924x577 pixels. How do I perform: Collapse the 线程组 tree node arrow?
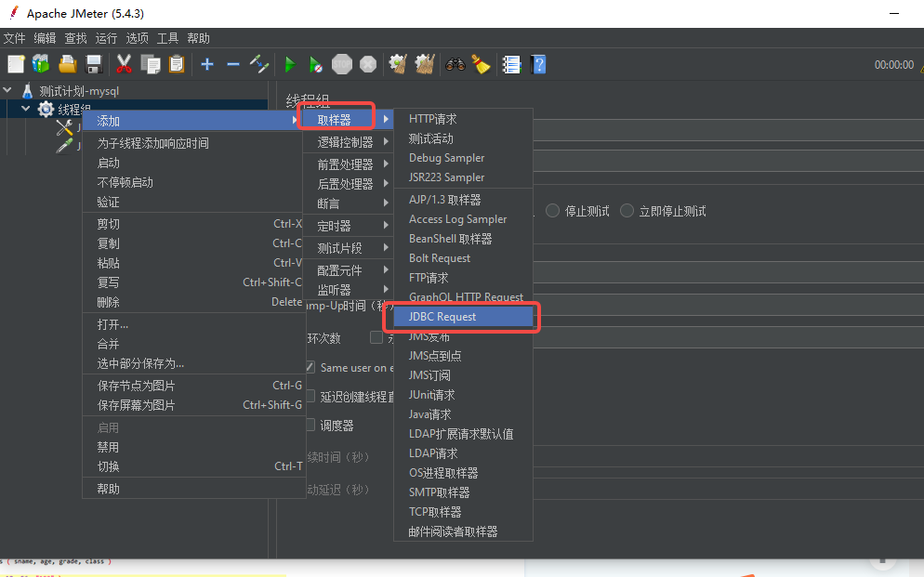tap(25, 109)
